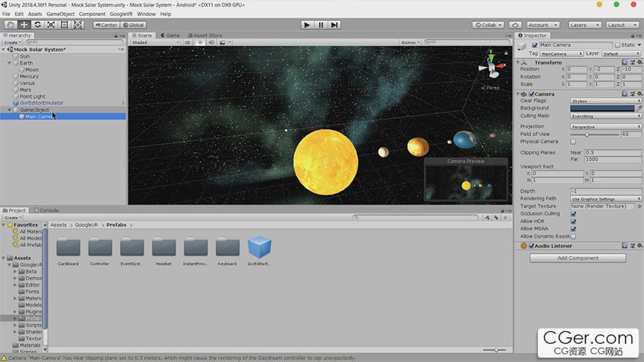Switch to the Console tab
The image size is (644, 362).
46,210
